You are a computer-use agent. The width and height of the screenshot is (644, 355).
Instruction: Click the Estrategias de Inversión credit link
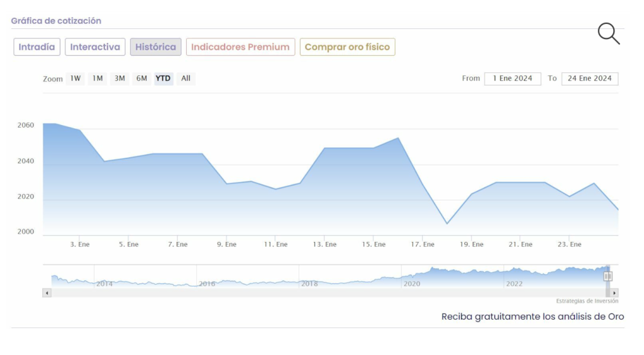(587, 301)
